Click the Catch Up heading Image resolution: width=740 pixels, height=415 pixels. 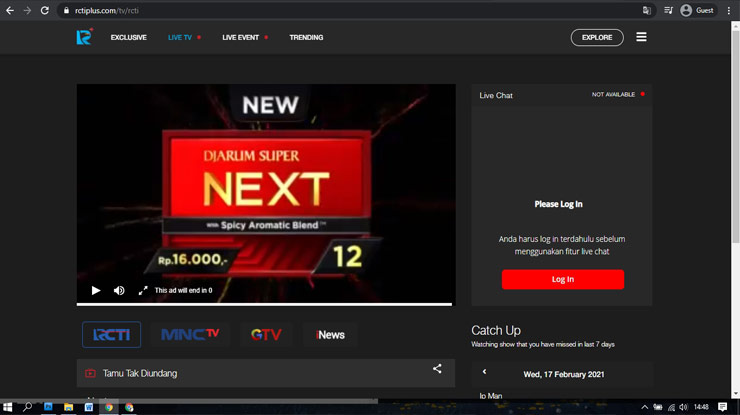click(x=496, y=330)
